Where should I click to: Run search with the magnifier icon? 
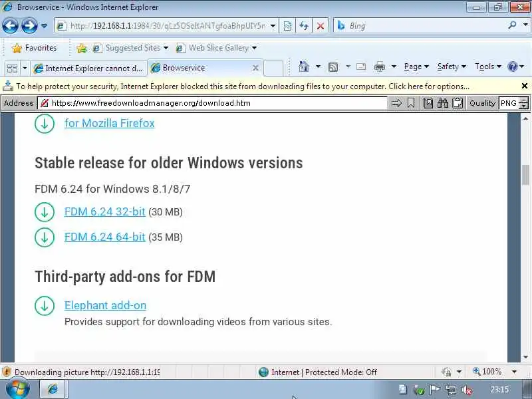pyautogui.click(x=512, y=25)
